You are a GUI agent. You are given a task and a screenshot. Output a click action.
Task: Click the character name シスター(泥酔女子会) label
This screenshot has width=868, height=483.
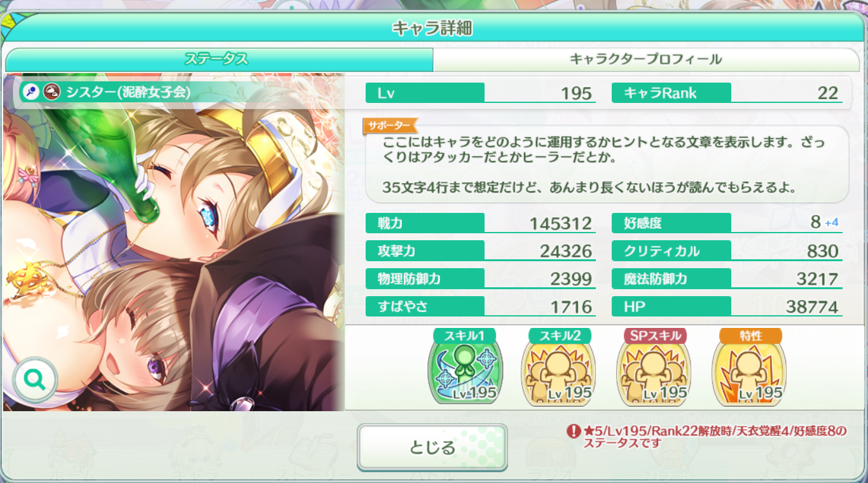click(128, 92)
